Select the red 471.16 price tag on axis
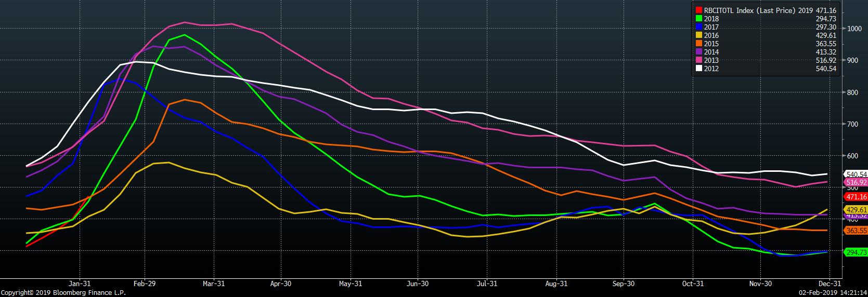This screenshot has height=297, width=868. [x=856, y=197]
